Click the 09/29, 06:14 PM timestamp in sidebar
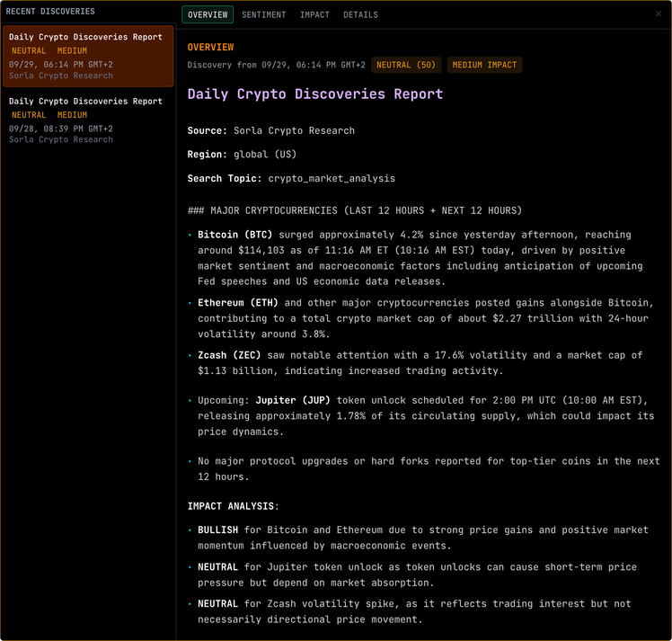Viewport: 672px width, 641px height. tap(61, 65)
